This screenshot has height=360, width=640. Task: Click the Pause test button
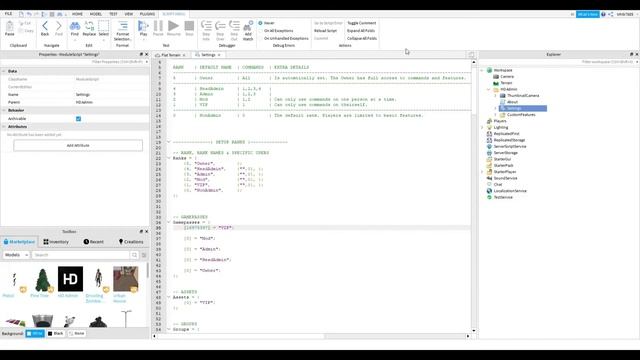(158, 27)
